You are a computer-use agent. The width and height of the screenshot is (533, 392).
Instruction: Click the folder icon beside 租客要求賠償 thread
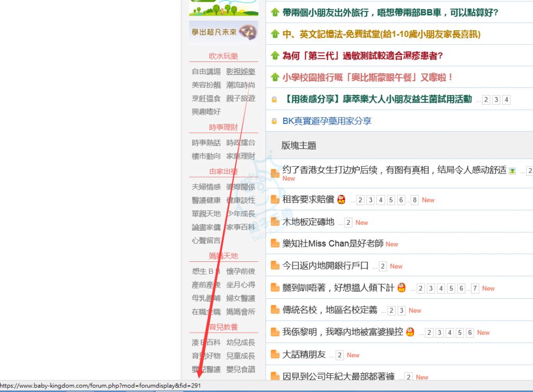coord(275,200)
